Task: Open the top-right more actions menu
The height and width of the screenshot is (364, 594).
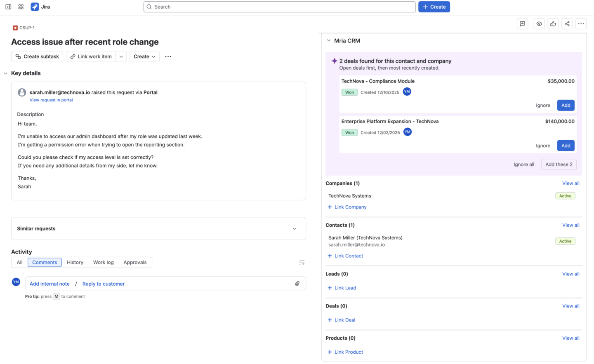Action: click(x=581, y=24)
